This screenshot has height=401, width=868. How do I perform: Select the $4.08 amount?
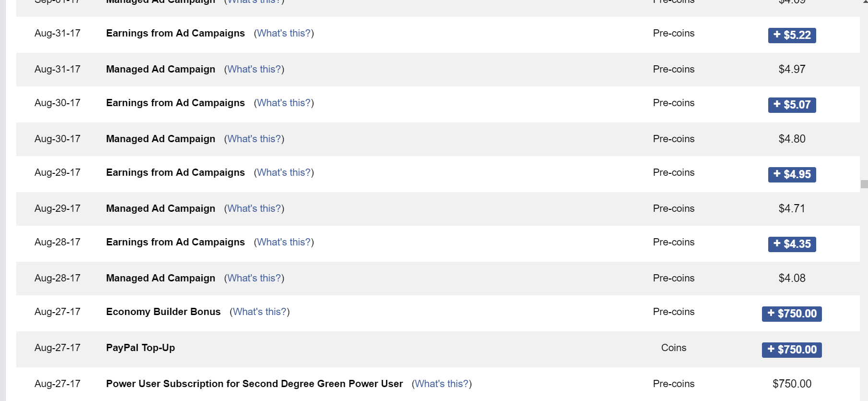pyautogui.click(x=792, y=278)
